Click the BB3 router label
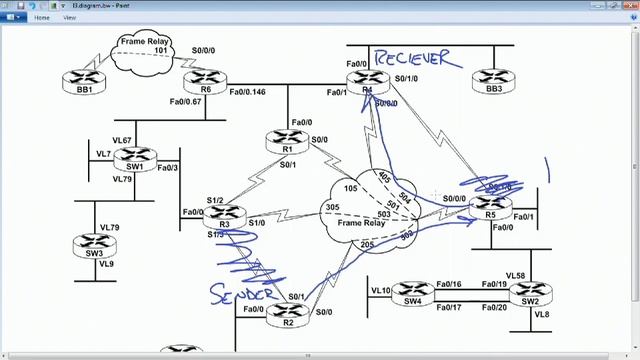 click(x=494, y=89)
